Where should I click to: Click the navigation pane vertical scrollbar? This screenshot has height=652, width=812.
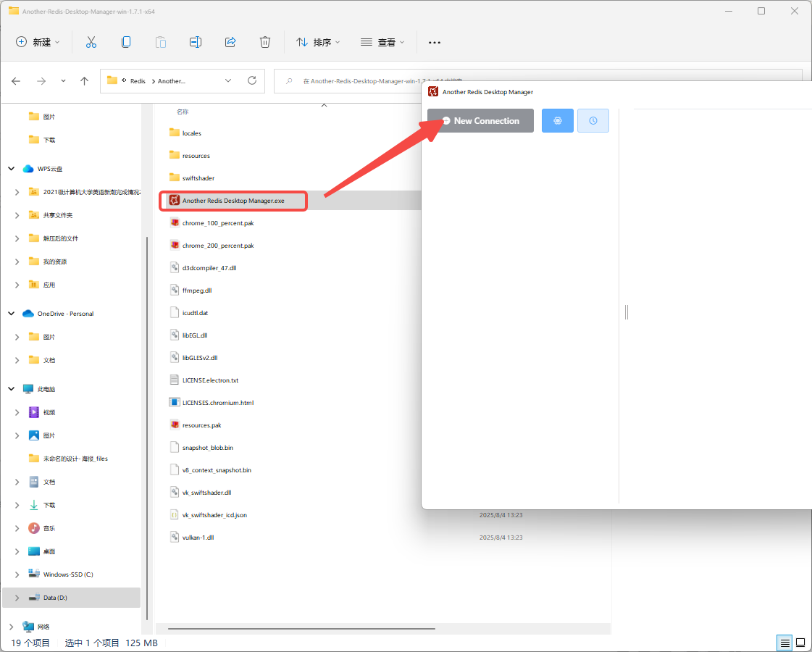(147, 428)
